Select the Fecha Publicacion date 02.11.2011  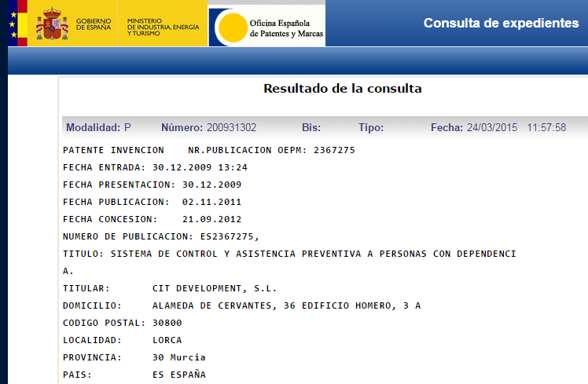pos(212,202)
